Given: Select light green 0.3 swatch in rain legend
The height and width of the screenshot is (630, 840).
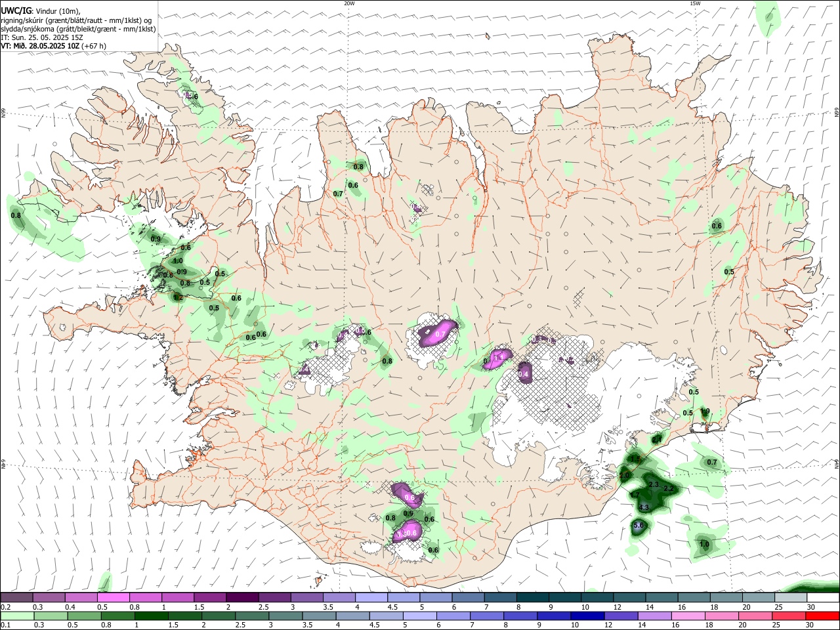Looking at the screenshot, I should (51, 616).
